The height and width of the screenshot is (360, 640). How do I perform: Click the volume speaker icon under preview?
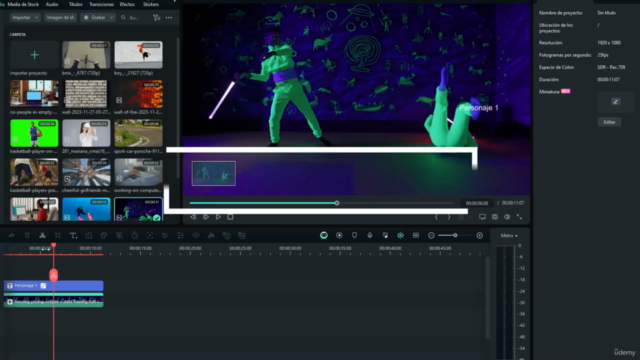[x=507, y=217]
